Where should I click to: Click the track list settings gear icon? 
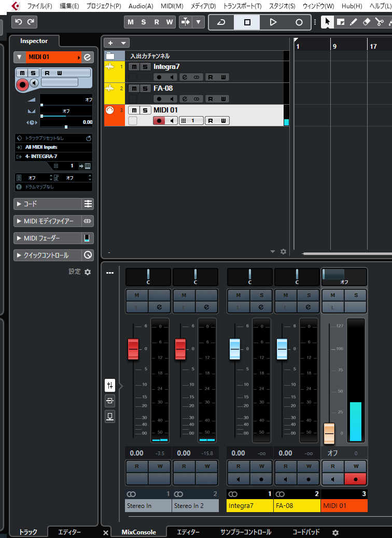283,251
